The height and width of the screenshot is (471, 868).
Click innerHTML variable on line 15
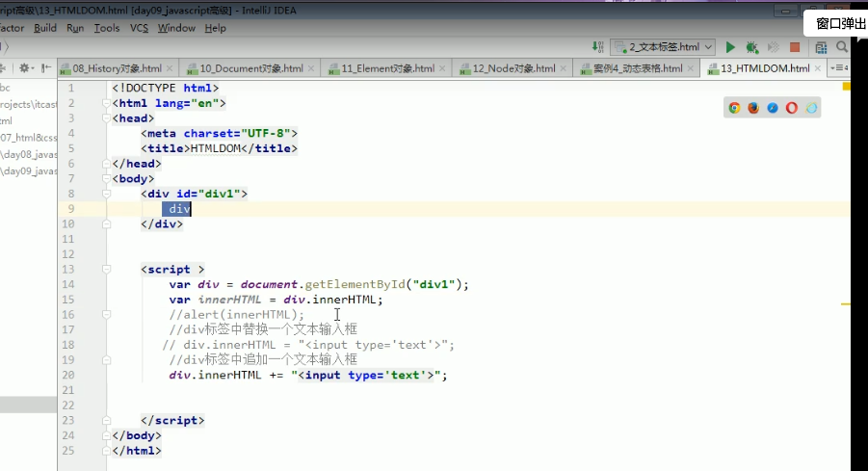pyautogui.click(x=229, y=300)
